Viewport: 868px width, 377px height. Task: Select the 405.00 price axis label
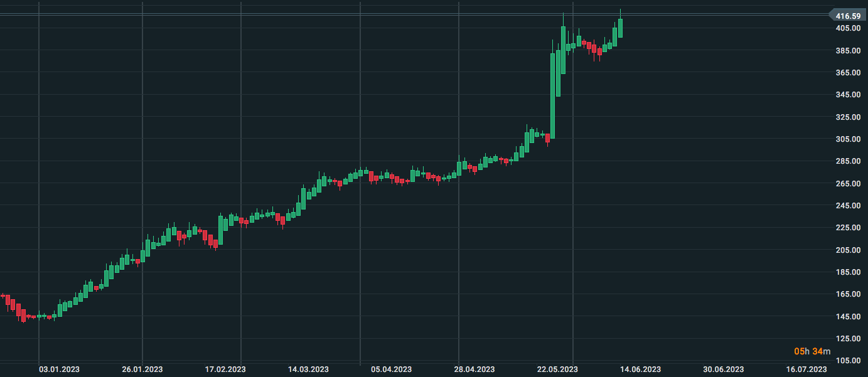click(848, 28)
